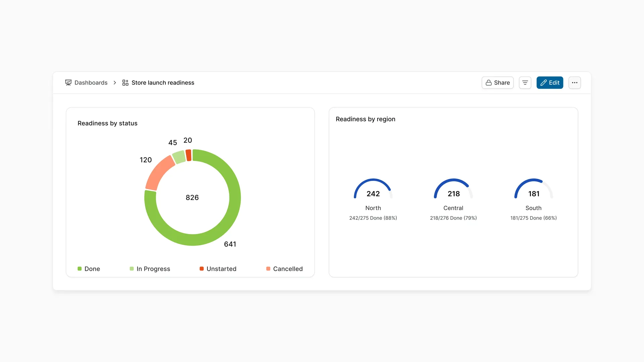Toggle the Done legend swatch
Viewport: 644px width, 362px height.
click(x=79, y=269)
